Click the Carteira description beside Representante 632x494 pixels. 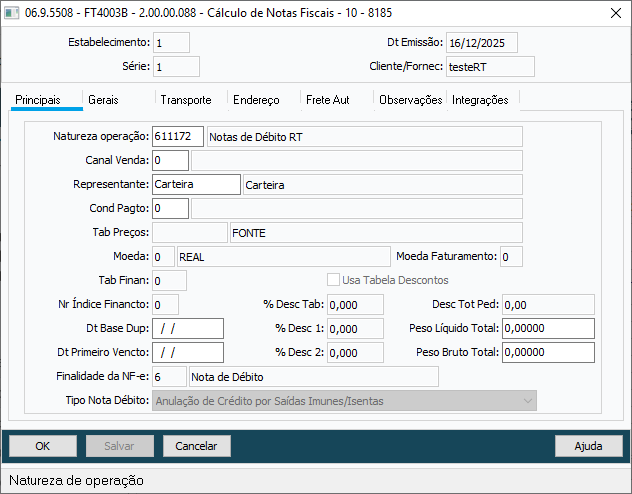(x=383, y=185)
